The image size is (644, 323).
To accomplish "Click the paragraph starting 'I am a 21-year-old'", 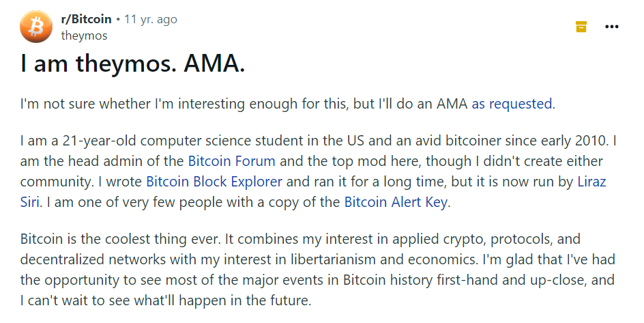I will click(319, 171).
